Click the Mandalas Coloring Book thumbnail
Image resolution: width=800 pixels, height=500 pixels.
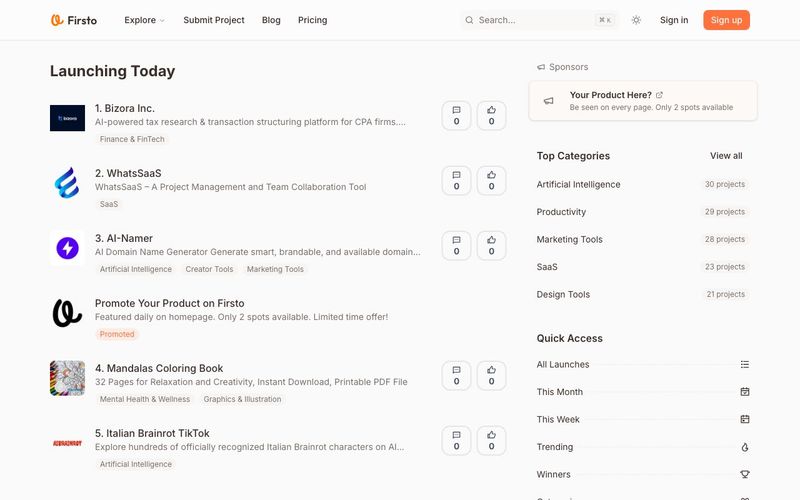67,378
